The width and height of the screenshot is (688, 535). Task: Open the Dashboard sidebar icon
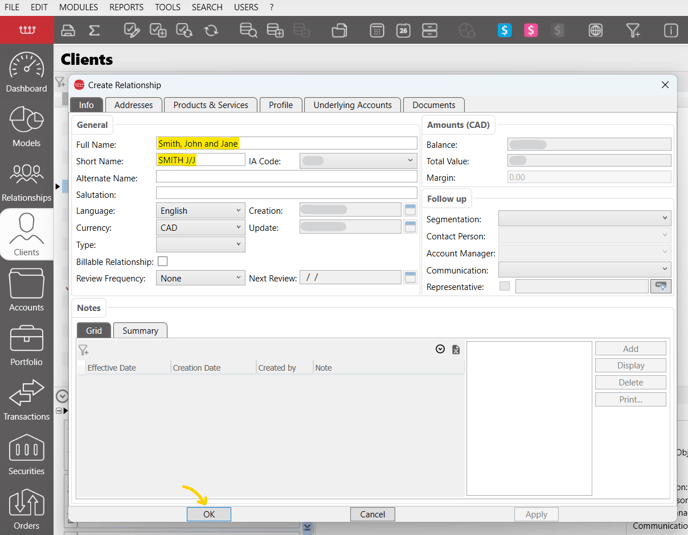pyautogui.click(x=26, y=71)
